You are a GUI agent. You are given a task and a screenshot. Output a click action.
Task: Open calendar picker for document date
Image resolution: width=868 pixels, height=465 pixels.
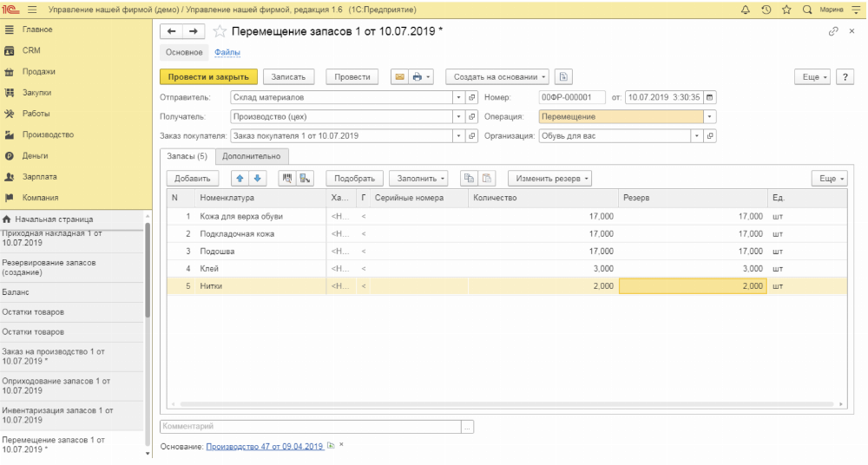709,97
